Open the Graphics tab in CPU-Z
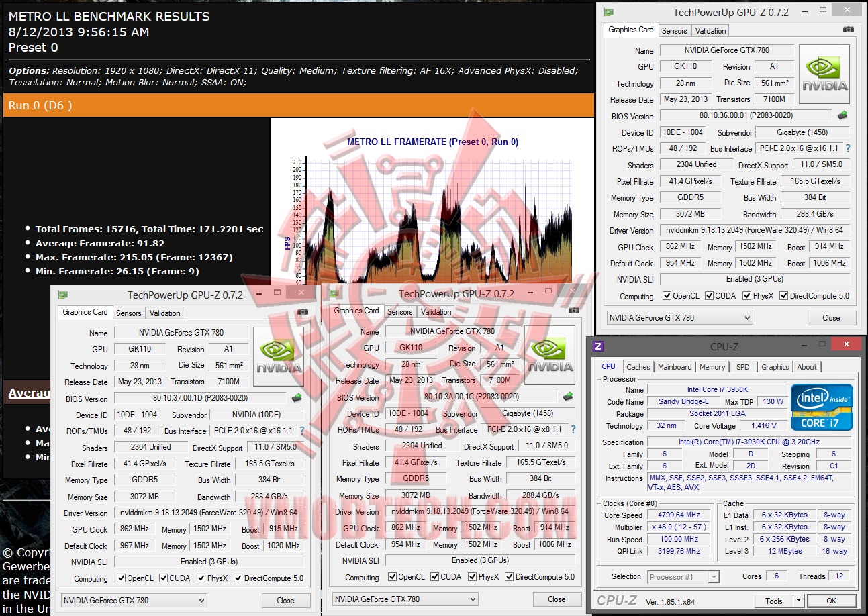This screenshot has width=868, height=616. point(775,367)
